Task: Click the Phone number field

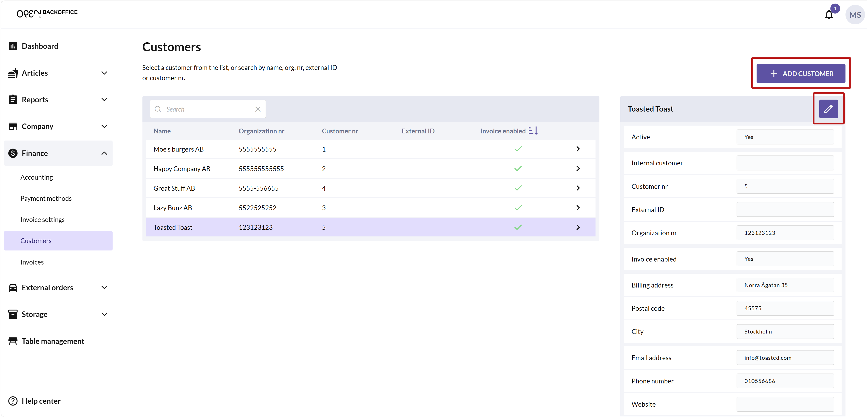Action: pos(785,381)
